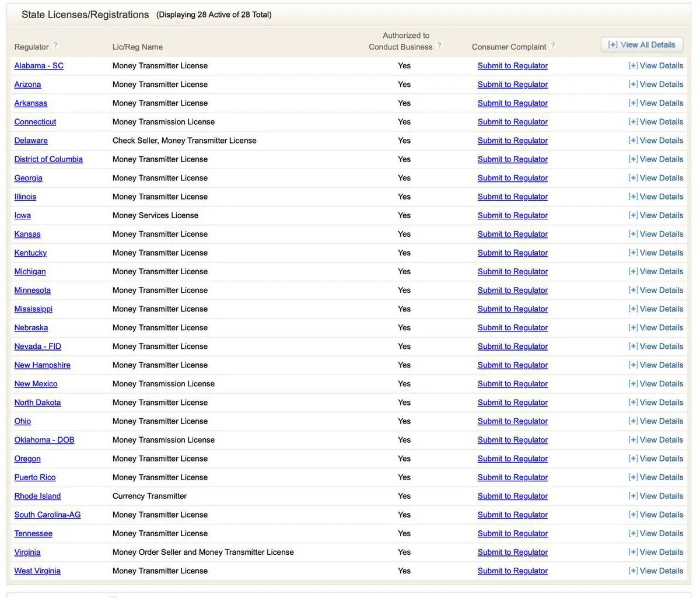
Task: Click '(Displaying 28 Active of 28 Total)' text
Action: click(214, 15)
